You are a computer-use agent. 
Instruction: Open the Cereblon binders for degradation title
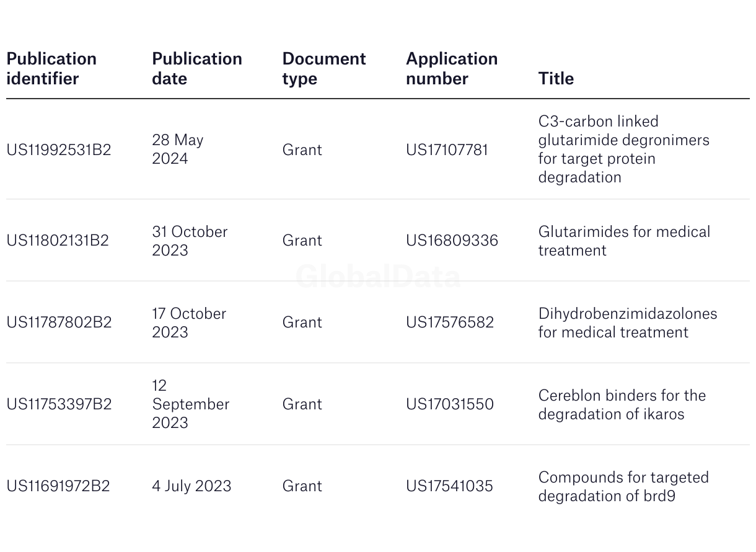point(622,404)
